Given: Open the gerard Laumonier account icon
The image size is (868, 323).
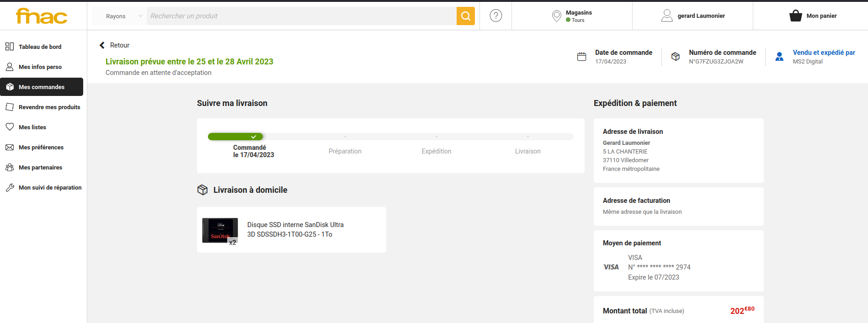Looking at the screenshot, I should tap(667, 16).
